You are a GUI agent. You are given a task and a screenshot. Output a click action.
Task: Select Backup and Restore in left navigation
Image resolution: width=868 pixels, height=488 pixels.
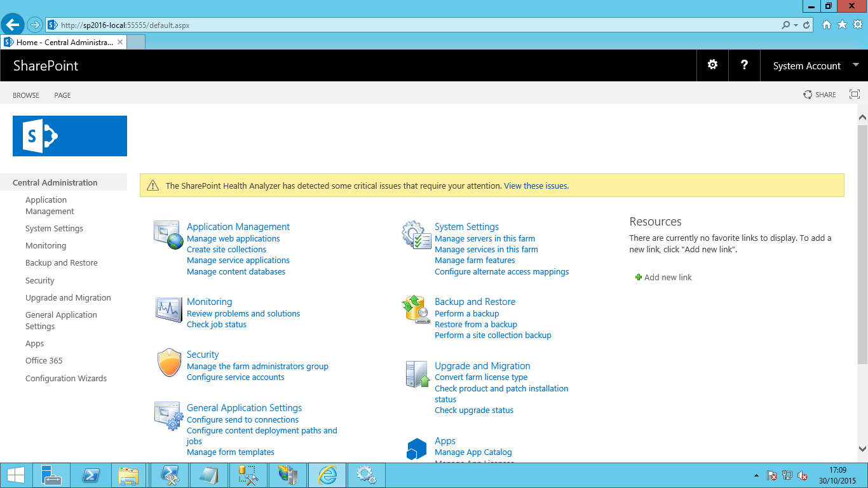point(62,263)
